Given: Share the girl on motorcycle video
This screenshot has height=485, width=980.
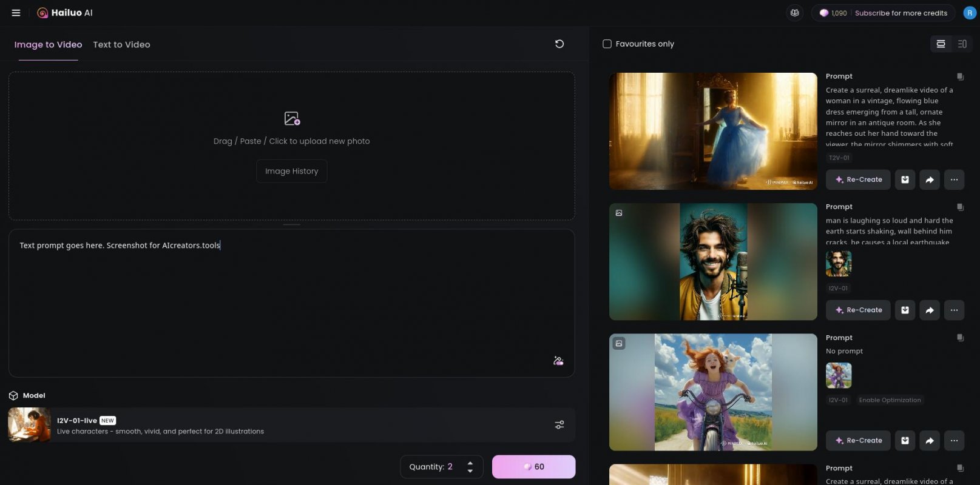Looking at the screenshot, I should coord(930,441).
